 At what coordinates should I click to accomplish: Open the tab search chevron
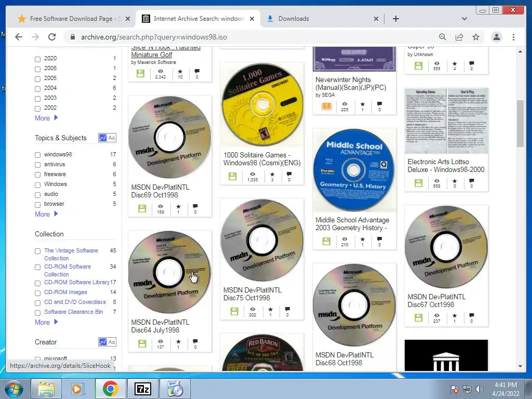(464, 19)
